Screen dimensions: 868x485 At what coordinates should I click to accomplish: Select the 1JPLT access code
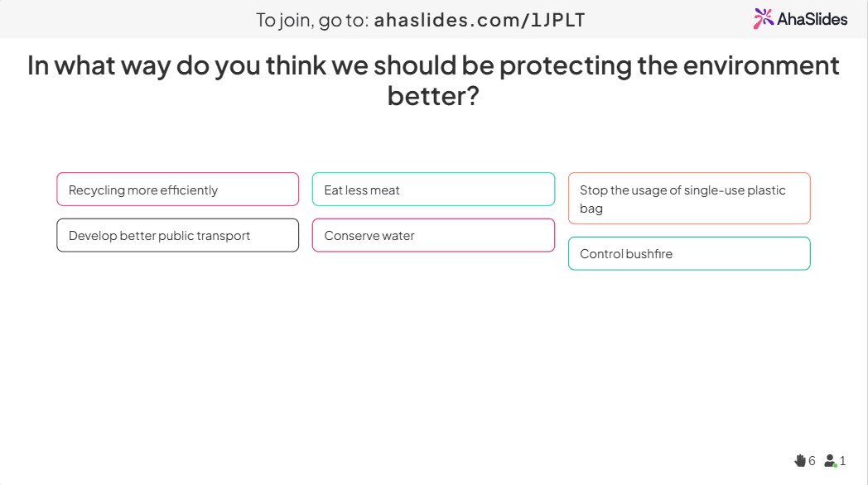557,20
